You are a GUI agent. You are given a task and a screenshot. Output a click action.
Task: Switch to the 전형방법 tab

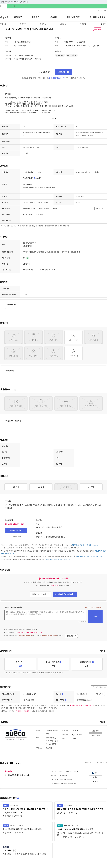(x=83, y=24)
